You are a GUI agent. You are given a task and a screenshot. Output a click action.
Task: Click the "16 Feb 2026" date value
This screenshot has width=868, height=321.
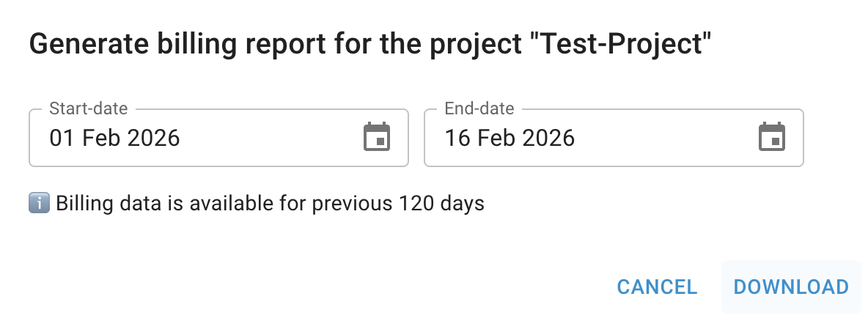tap(510, 138)
